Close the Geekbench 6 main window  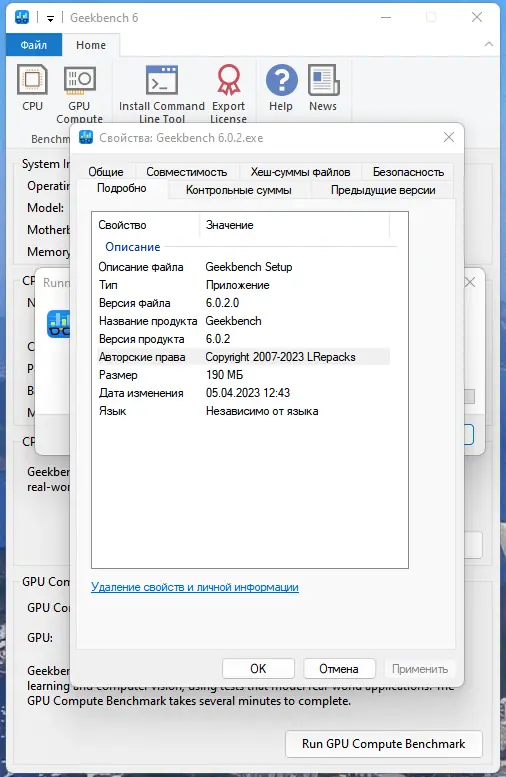pyautogui.click(x=477, y=17)
